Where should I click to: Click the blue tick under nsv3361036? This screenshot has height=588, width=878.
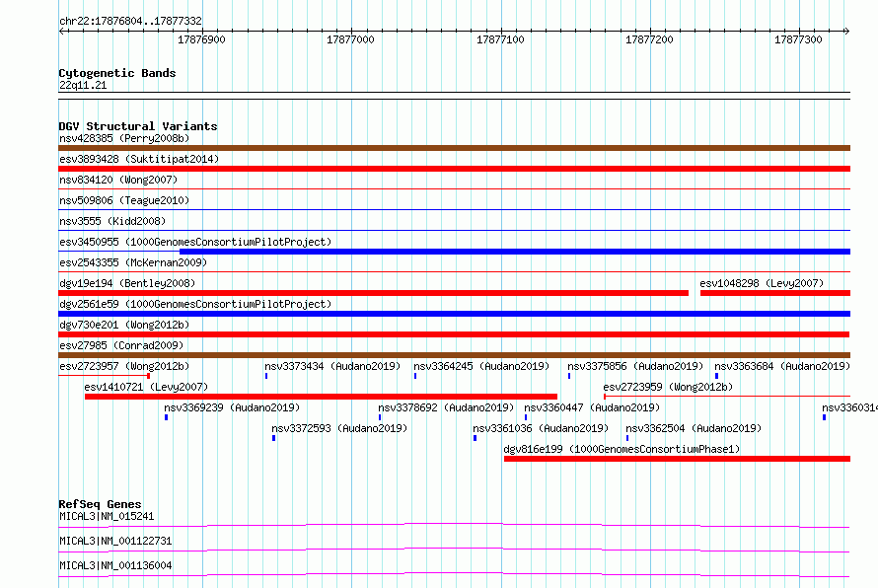tap(475, 438)
